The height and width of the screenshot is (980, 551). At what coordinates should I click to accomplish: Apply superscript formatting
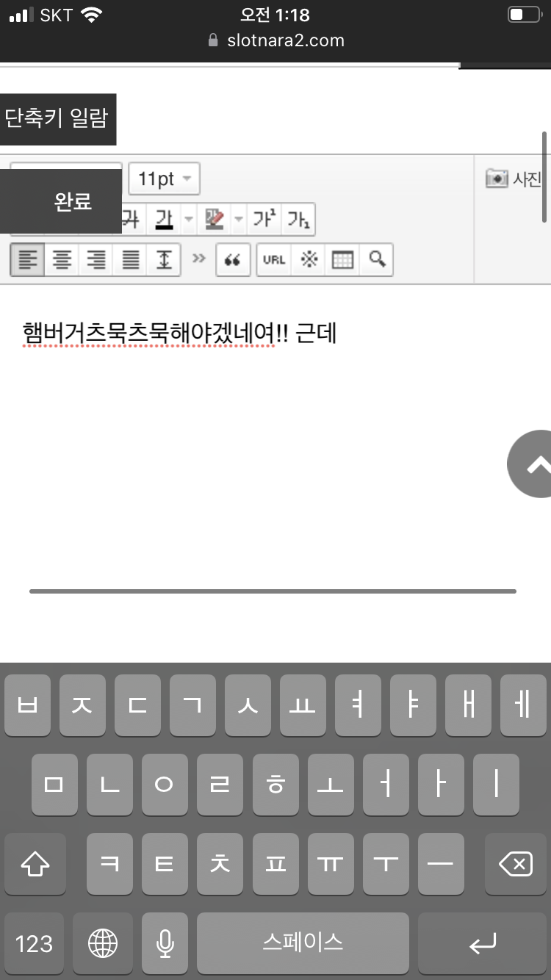point(264,220)
